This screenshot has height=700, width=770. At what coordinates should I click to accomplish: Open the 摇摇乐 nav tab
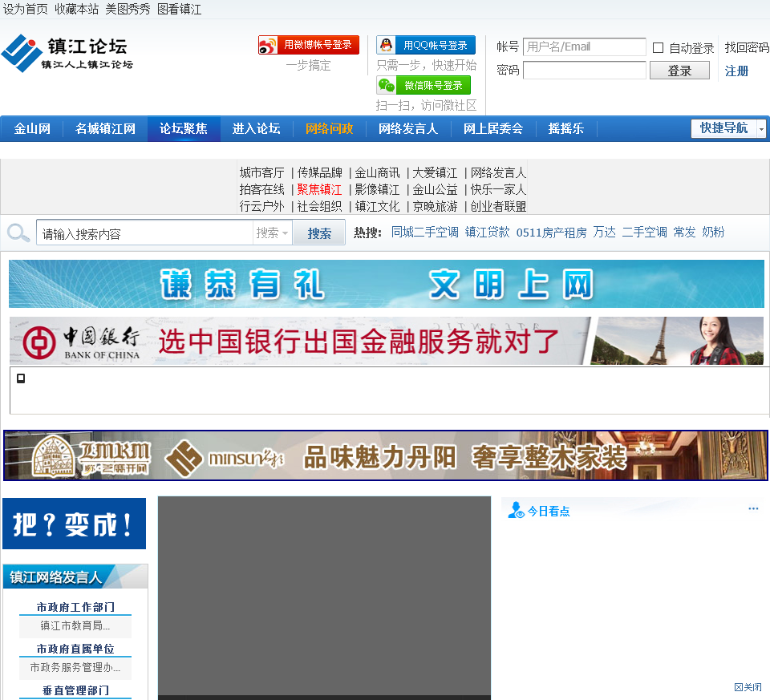pos(566,129)
